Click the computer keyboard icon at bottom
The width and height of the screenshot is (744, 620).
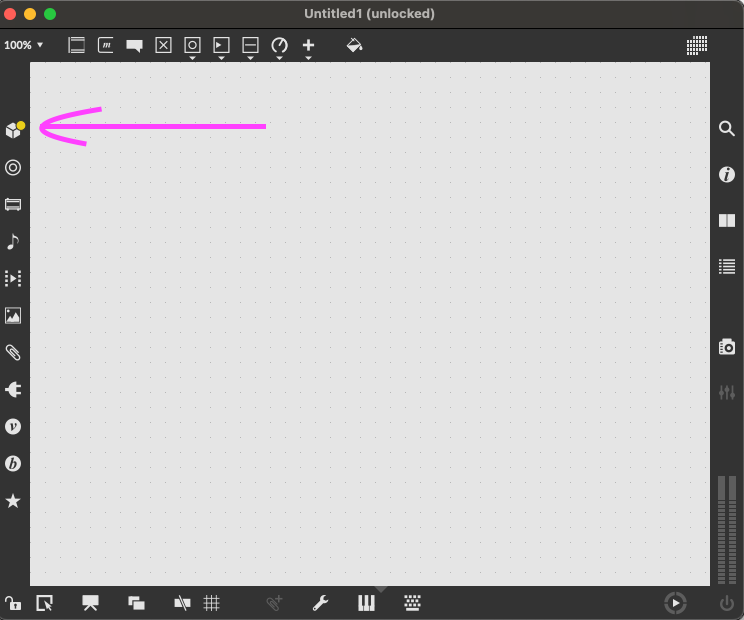click(412, 603)
